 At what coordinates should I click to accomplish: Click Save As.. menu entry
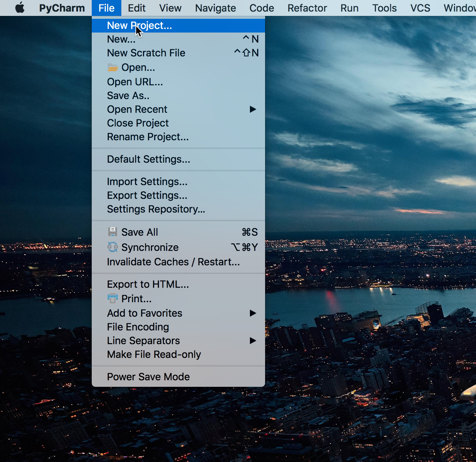[178, 95]
